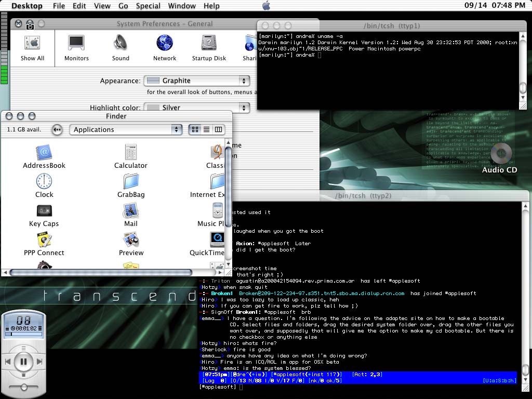Screen dimensions: 532x399
Task: Open the Preview app icon
Action: (131, 240)
